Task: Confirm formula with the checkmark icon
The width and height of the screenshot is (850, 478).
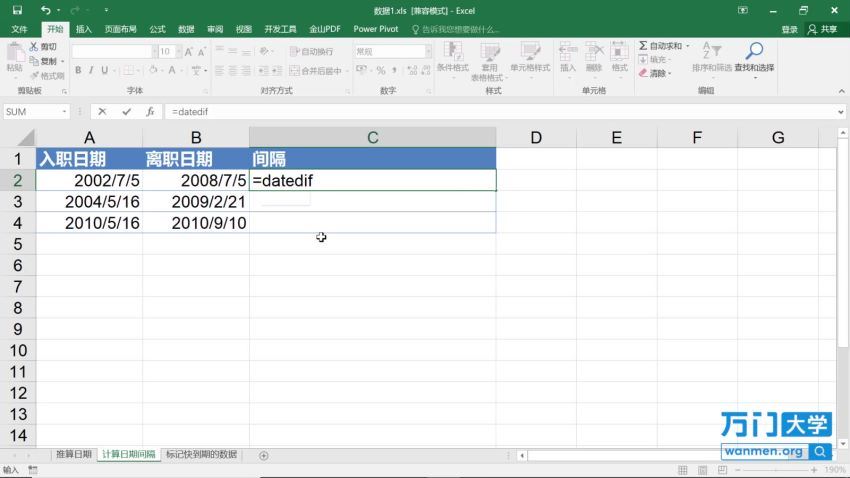Action: point(126,112)
